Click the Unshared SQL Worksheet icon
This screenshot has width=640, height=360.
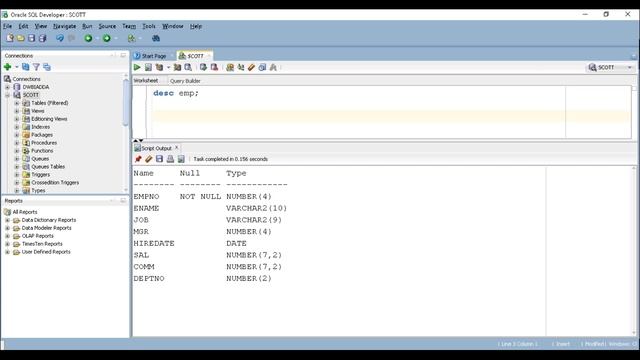[230, 67]
